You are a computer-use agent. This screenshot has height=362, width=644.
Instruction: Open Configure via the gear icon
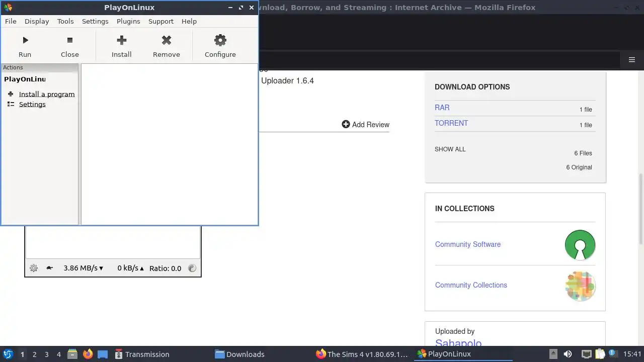220,40
